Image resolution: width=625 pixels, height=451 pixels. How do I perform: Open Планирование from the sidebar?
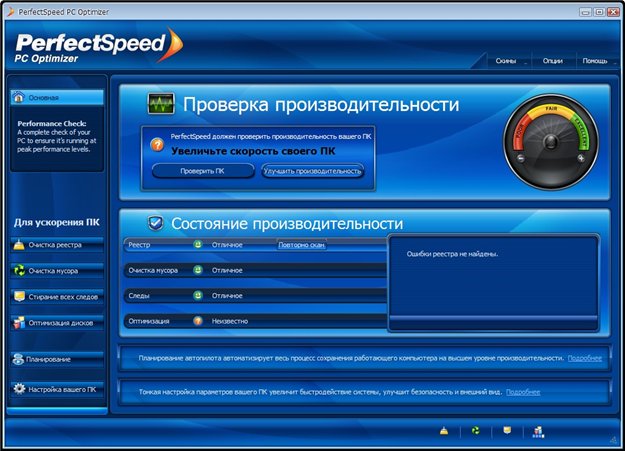57,359
